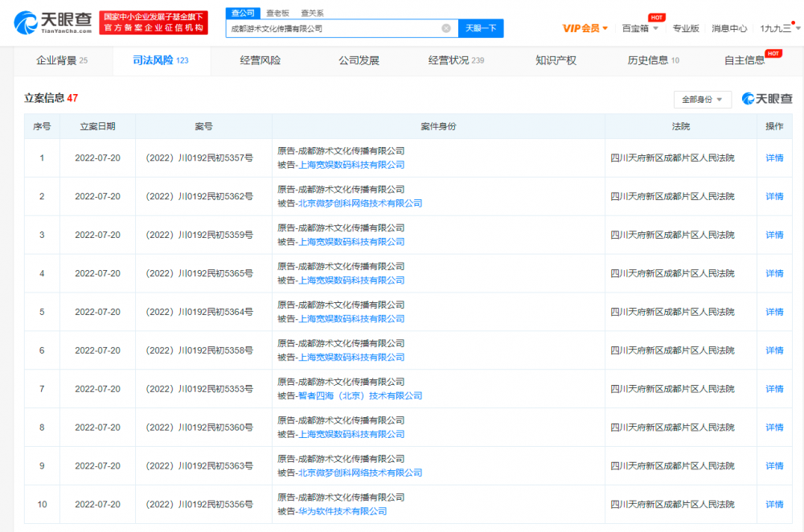Viewport: 804px width, 532px height.
Task: Open the 百宝箱 dropdown menu
Action: pos(633,27)
